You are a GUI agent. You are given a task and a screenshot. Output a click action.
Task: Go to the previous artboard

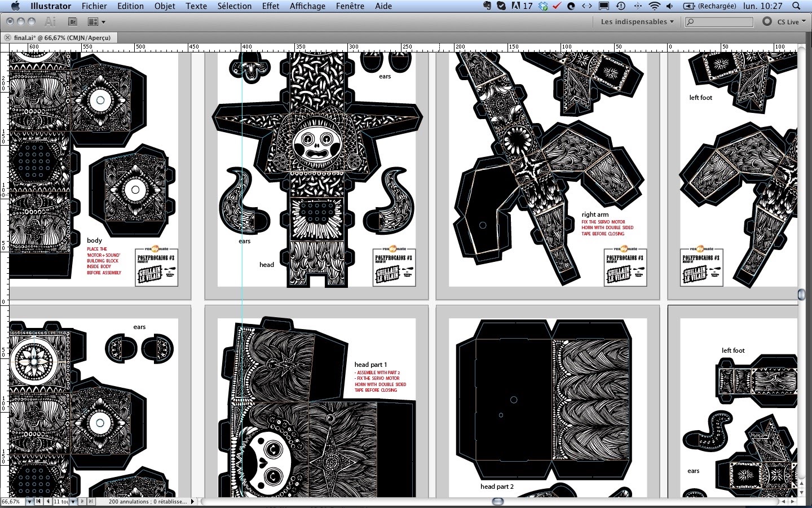click(x=48, y=501)
